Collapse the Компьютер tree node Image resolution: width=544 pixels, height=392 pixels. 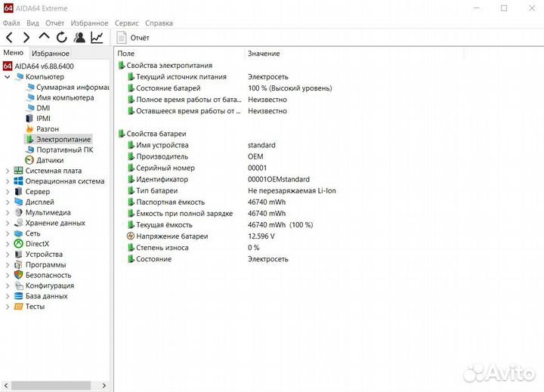pyautogui.click(x=8, y=77)
